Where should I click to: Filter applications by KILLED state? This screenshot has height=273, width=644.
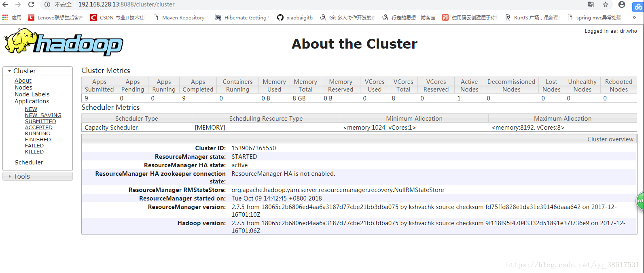(34, 152)
